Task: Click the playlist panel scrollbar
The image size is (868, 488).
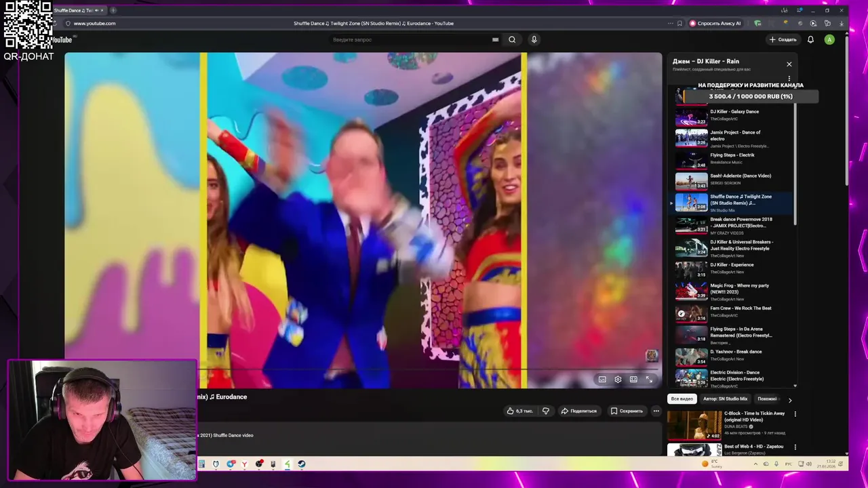Action: pyautogui.click(x=795, y=163)
